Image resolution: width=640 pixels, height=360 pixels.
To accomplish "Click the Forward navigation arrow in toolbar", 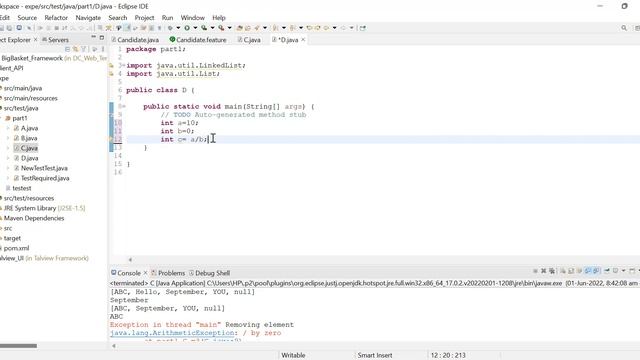I will click(x=343, y=28).
